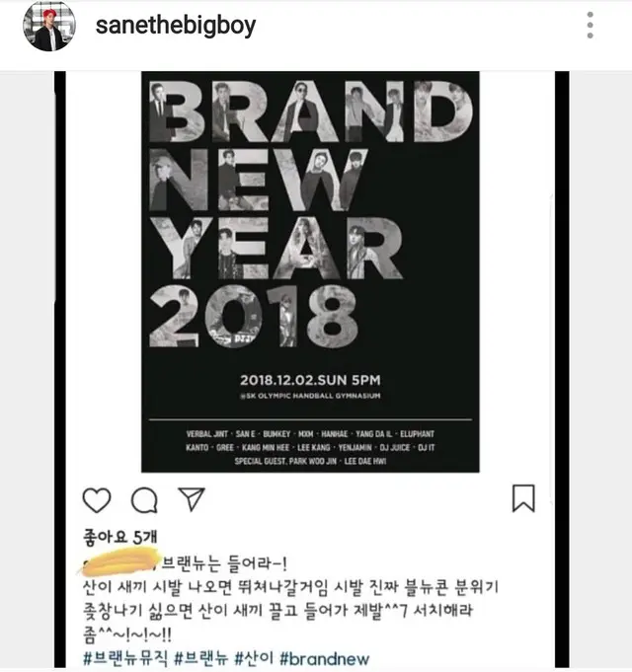Viewport: 632px width, 672px height.
Task: Open the sanethebigboy username link
Action: (176, 26)
